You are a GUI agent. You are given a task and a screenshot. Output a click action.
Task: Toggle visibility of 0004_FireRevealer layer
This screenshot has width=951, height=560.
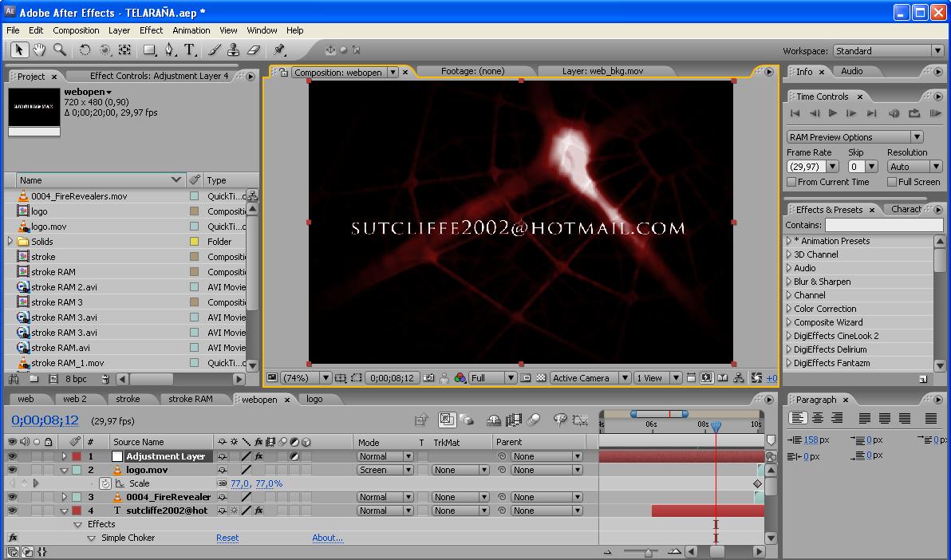click(x=12, y=497)
